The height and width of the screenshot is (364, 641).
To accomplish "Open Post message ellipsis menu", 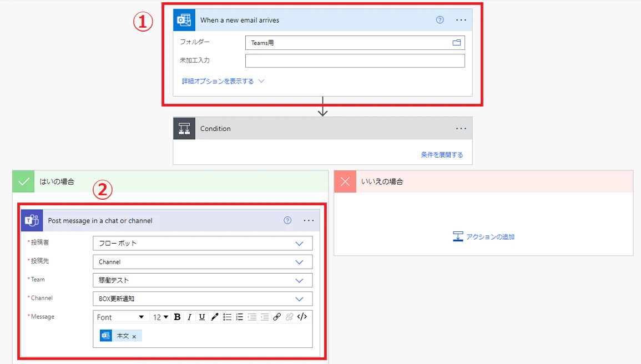I will (x=309, y=221).
